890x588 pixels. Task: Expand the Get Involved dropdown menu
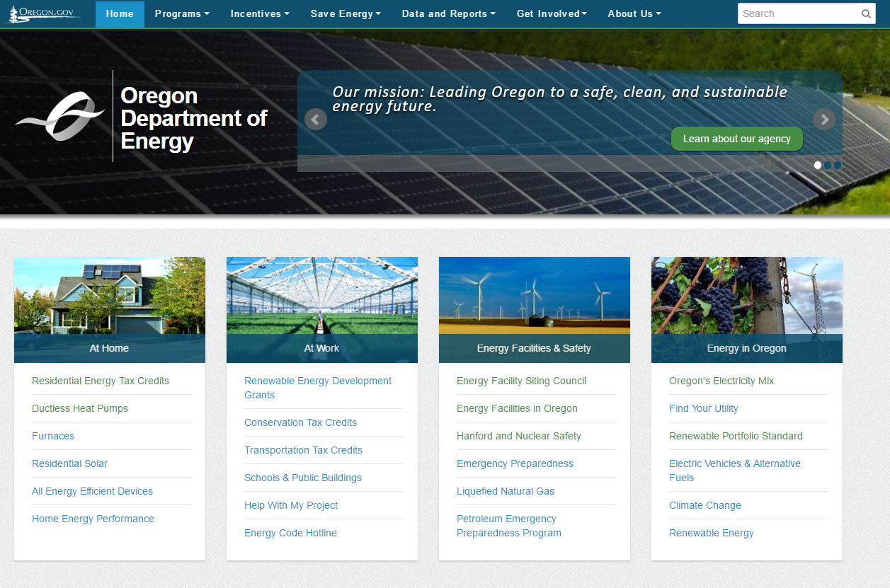coord(552,13)
